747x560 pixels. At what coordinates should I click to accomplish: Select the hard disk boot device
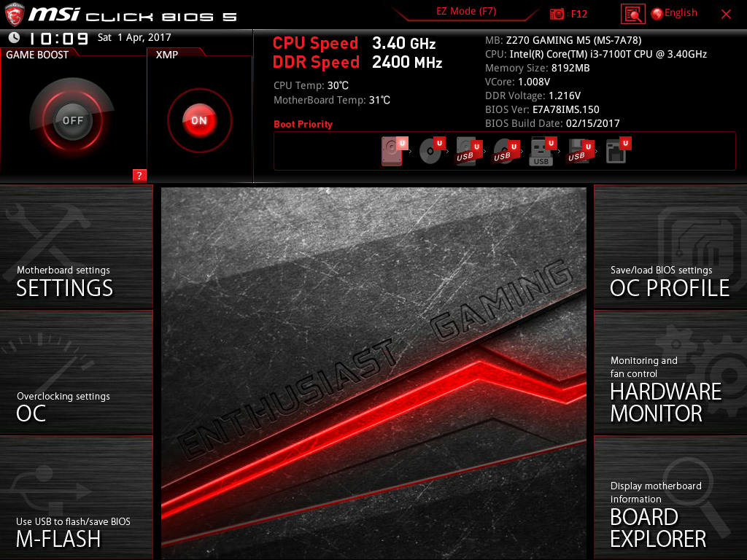pos(395,151)
